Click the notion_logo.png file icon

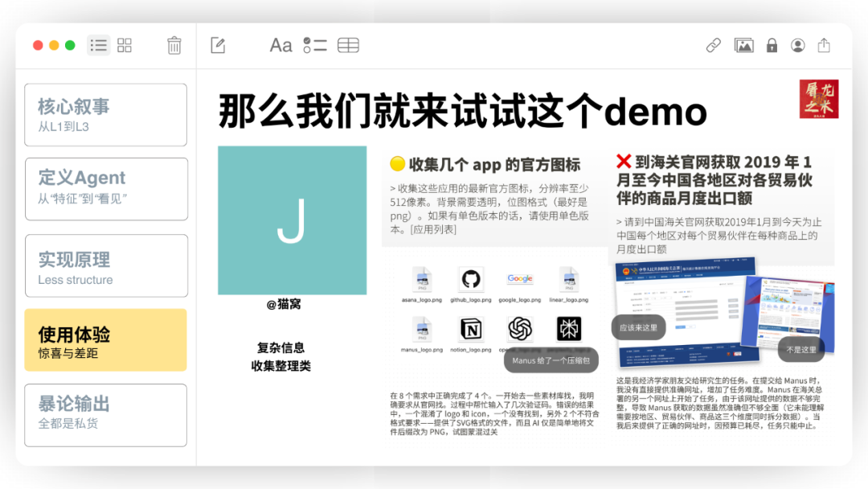(471, 329)
